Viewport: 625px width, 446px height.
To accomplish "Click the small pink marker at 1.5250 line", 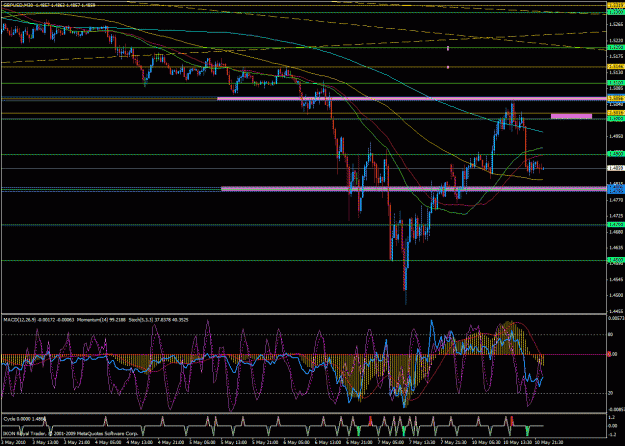I will (448, 48).
